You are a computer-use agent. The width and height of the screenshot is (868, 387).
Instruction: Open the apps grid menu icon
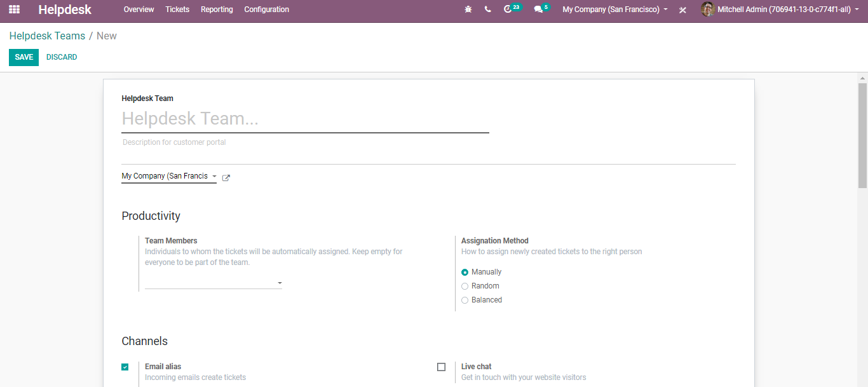pos(14,10)
